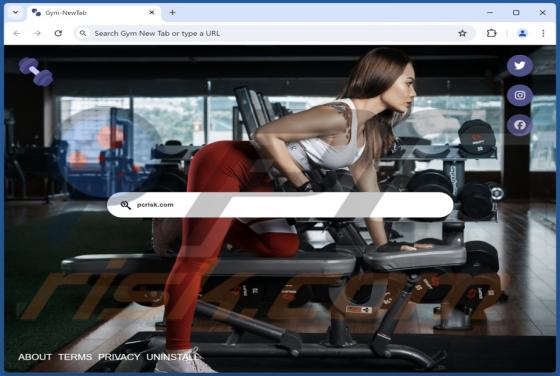Screen dimensions: 560x376
Task: Go back with the back arrow
Action: point(17,33)
